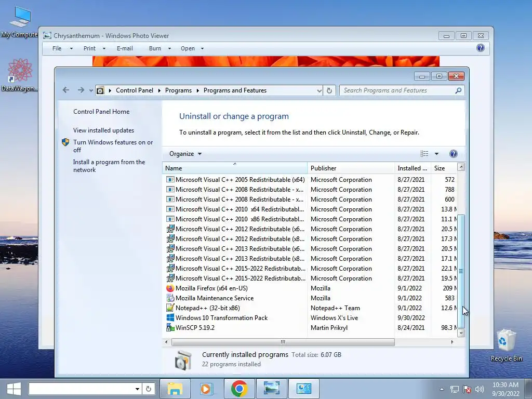This screenshot has height=399, width=532.
Task: Click the change view icon
Action: tap(424, 154)
